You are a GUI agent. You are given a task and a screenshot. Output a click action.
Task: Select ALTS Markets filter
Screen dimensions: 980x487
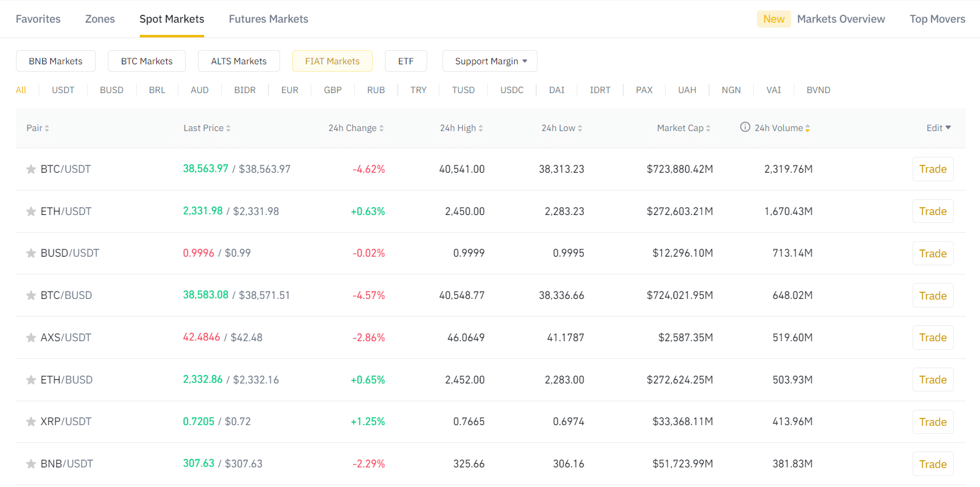(239, 61)
